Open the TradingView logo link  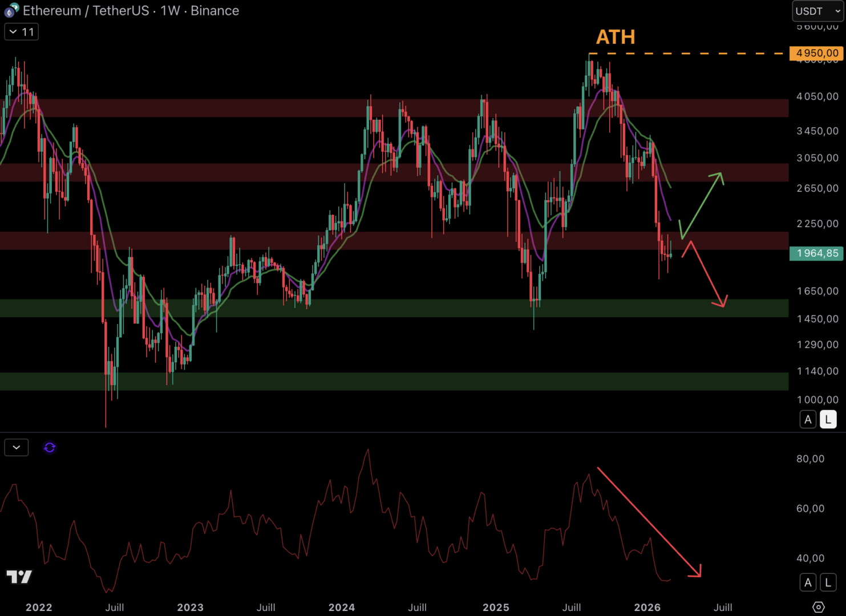(x=19, y=577)
